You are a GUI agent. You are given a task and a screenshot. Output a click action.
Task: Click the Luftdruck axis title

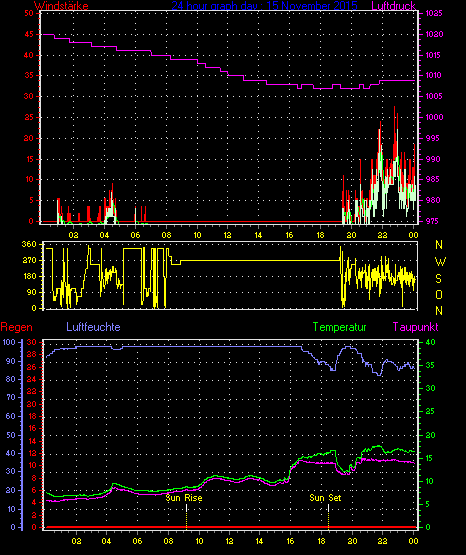click(393, 6)
